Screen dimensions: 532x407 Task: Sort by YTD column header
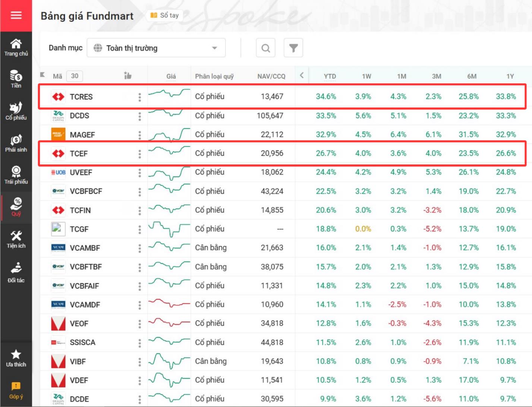[x=330, y=76]
